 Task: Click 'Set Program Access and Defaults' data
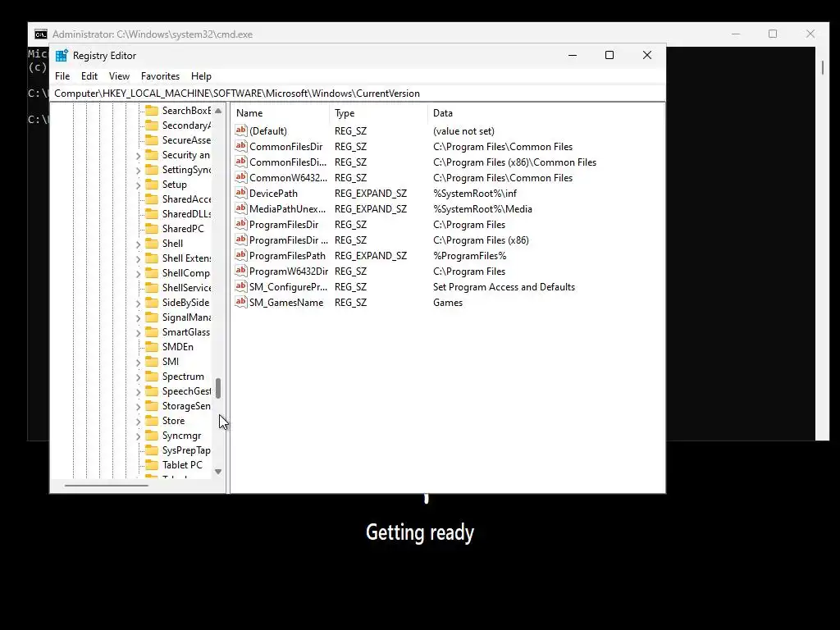(504, 286)
